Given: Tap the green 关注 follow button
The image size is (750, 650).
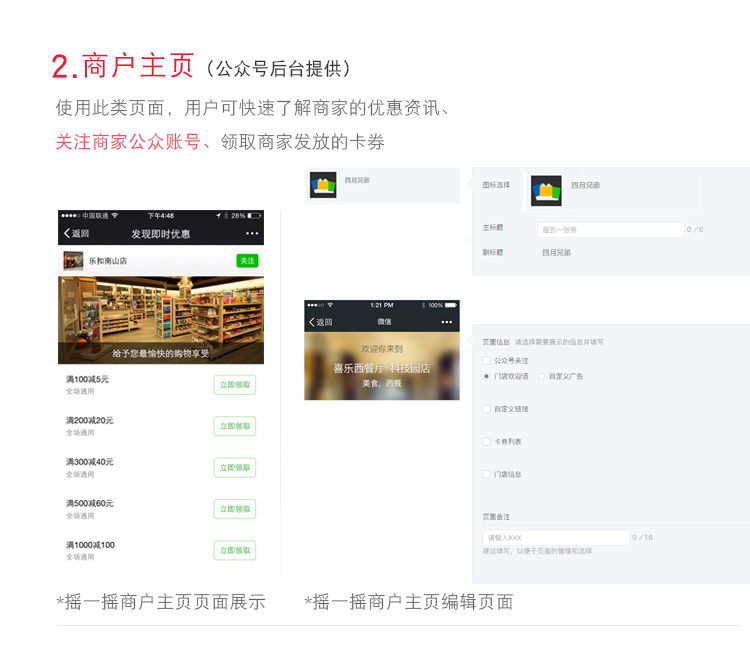Looking at the screenshot, I should point(247,261).
